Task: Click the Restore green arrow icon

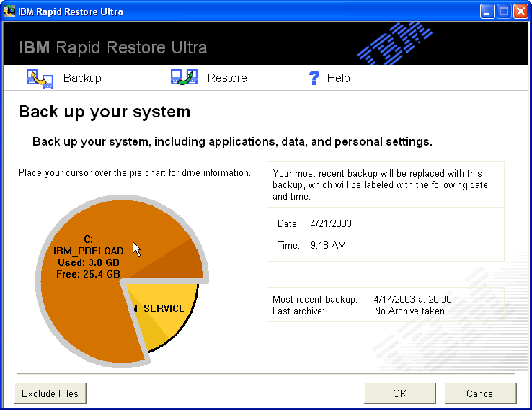Action: (x=184, y=77)
